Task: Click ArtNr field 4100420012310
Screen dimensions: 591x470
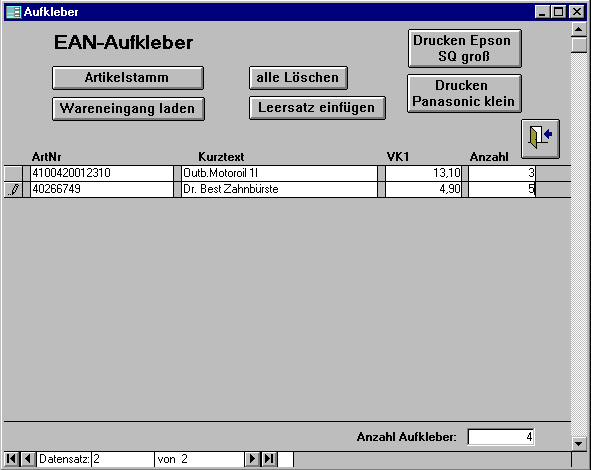Action: pos(102,173)
